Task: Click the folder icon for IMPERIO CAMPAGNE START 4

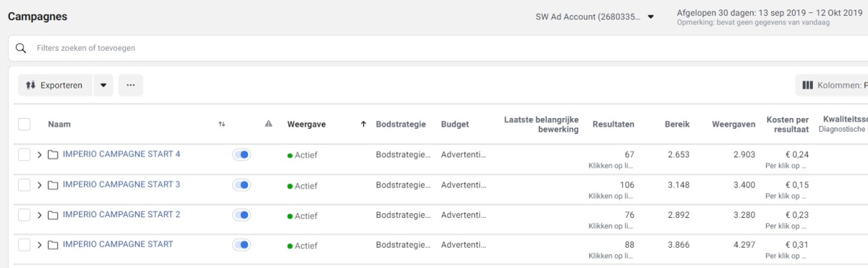Action: click(53, 154)
